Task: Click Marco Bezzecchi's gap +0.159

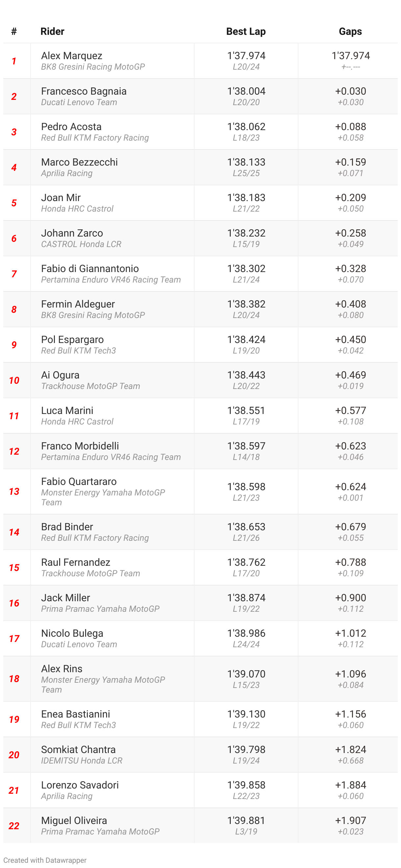Action: [350, 162]
